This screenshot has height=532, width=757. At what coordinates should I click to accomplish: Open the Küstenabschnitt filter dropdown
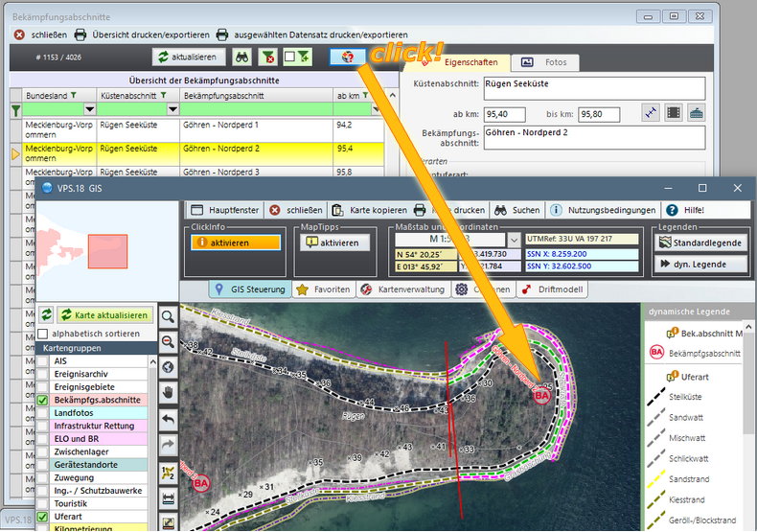(172, 109)
